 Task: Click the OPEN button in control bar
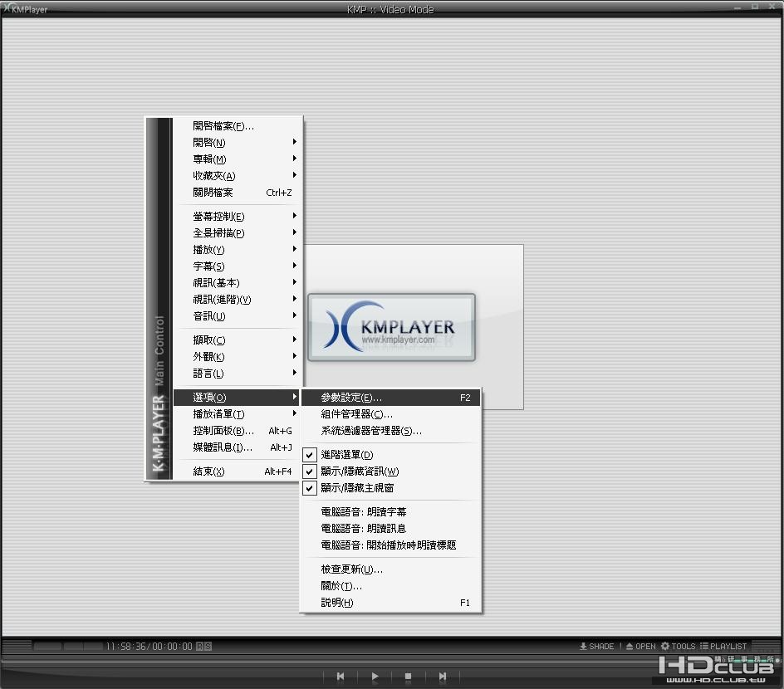point(640,646)
